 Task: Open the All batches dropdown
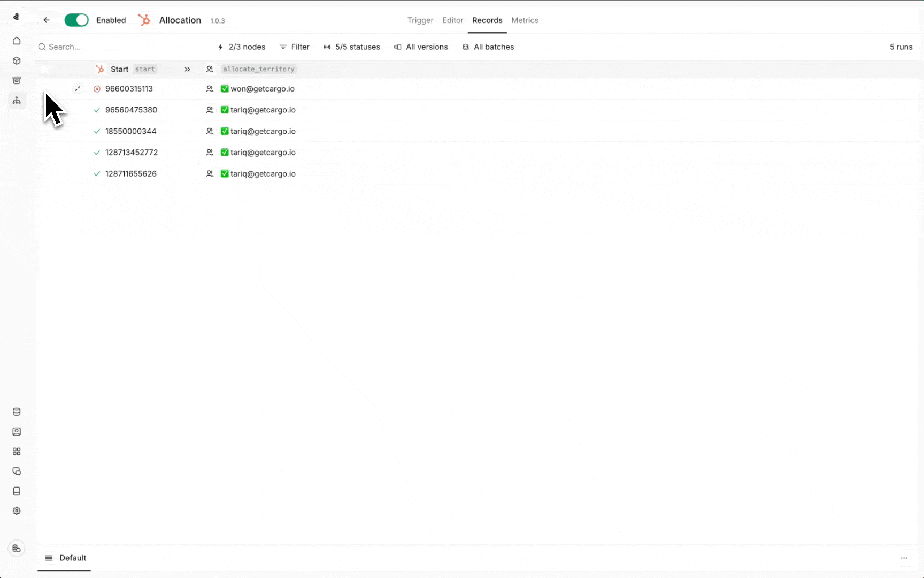pyautogui.click(x=488, y=47)
